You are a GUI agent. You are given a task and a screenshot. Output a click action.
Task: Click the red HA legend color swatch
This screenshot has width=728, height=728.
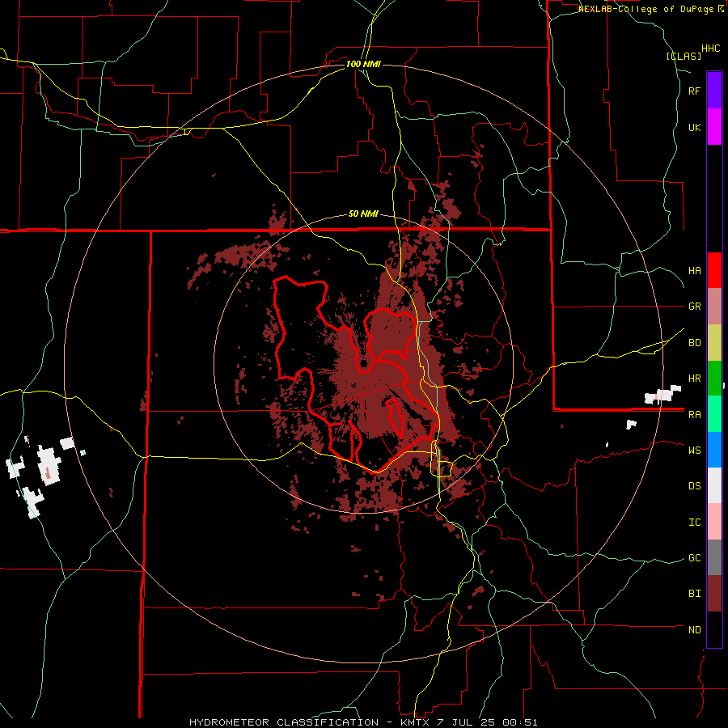click(714, 270)
